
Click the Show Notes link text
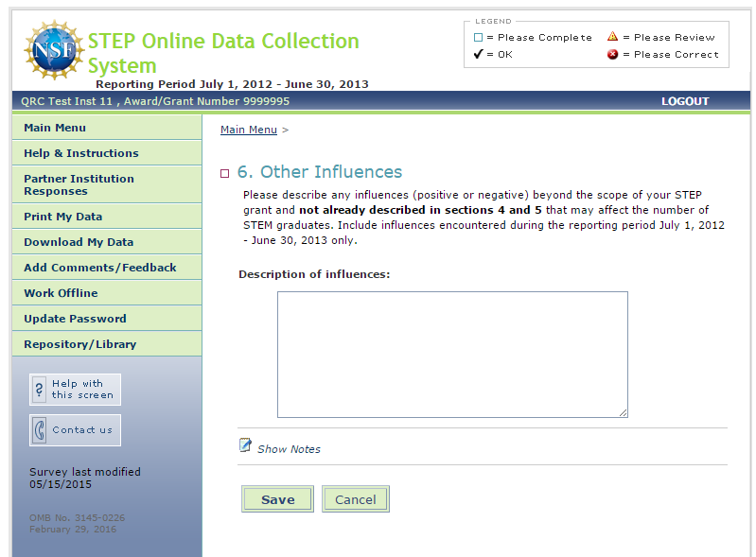[x=289, y=449]
